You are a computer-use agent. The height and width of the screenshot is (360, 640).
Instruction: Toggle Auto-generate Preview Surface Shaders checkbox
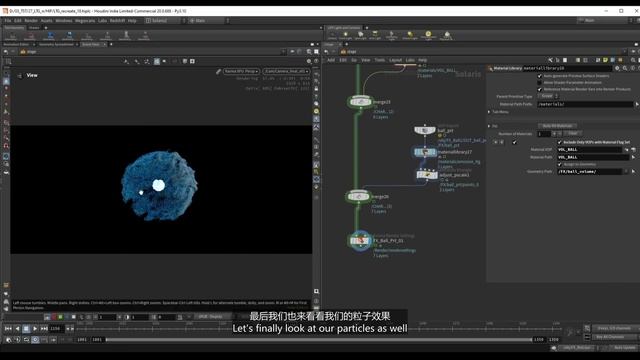pos(540,76)
